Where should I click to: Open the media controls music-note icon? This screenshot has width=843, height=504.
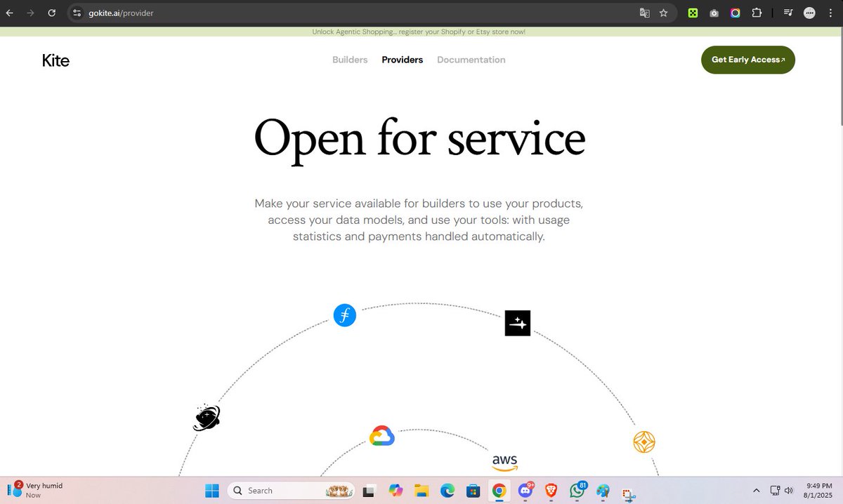[788, 13]
